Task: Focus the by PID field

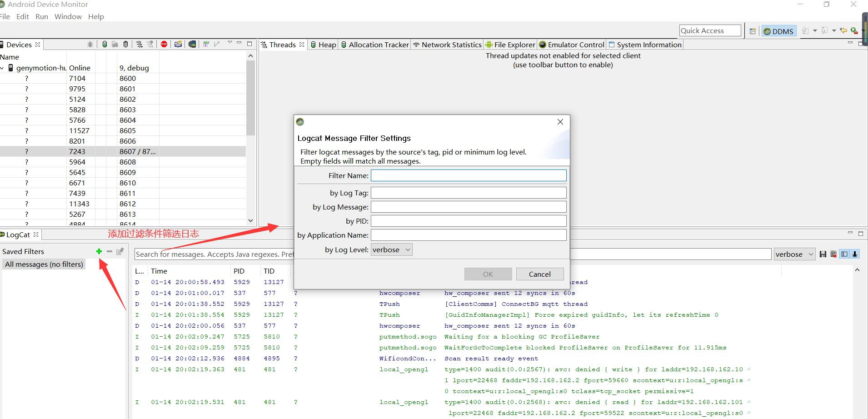Action: pos(469,221)
